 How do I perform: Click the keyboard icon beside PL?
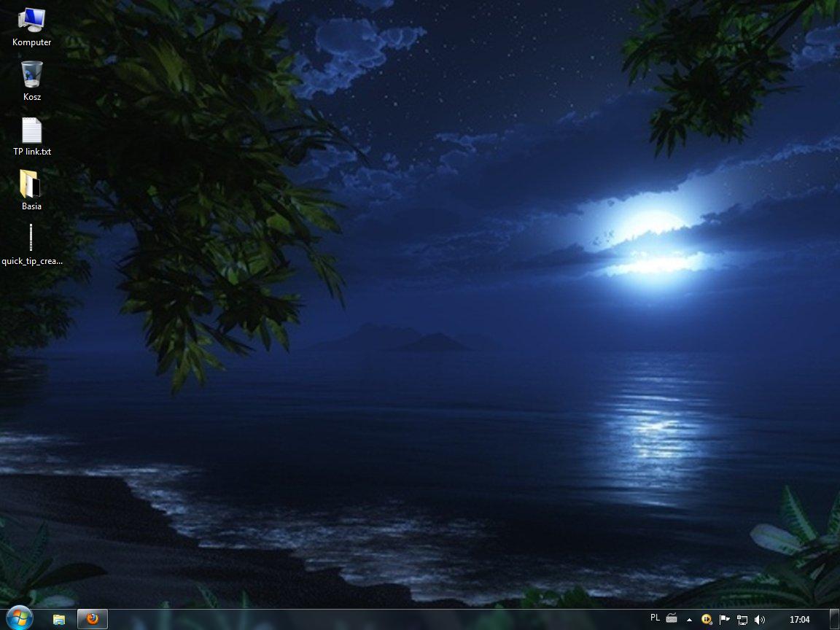coord(671,619)
